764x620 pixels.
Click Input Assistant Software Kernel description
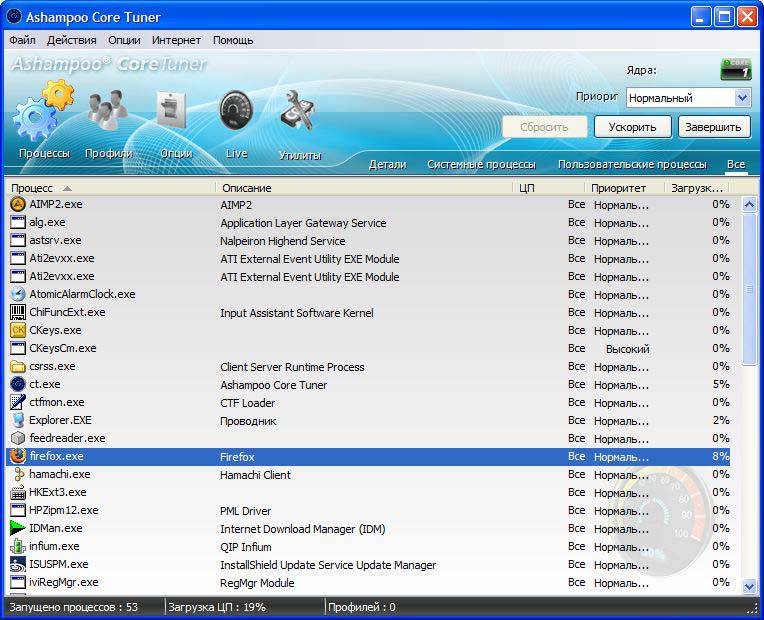297,313
